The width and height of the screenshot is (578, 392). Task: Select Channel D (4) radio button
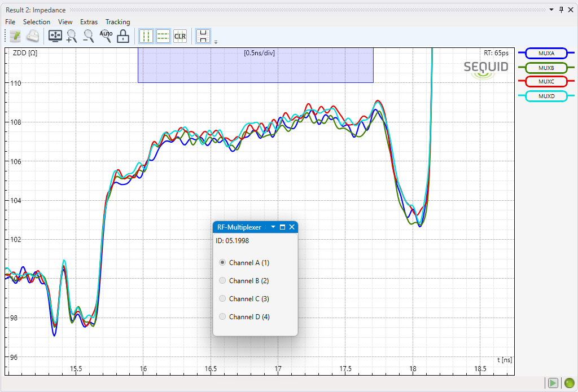coord(222,316)
